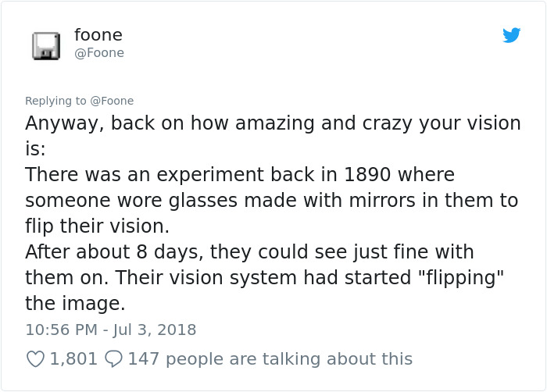Open the 10:56 PM - Jul 3, 2018 timestamp
The image size is (547, 392).
point(110,330)
